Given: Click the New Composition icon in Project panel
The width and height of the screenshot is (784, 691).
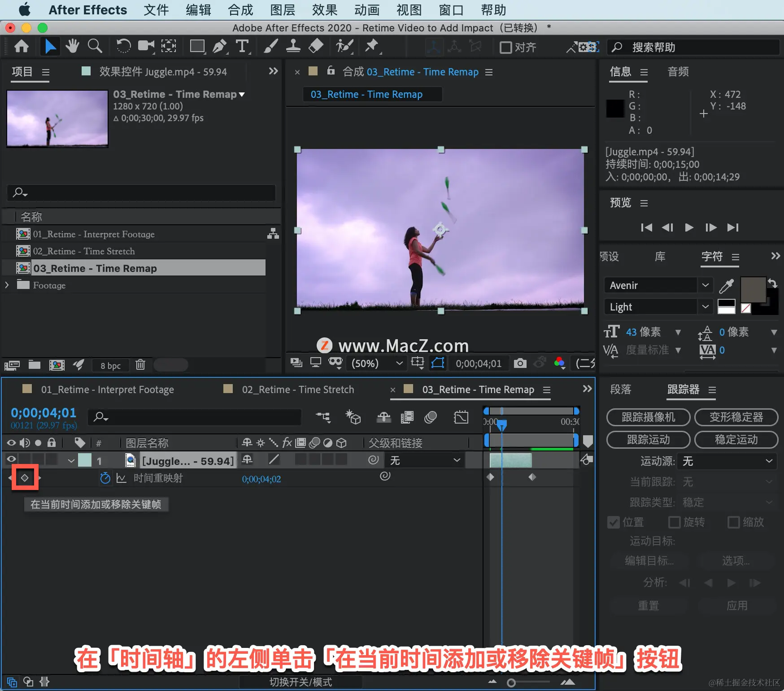Looking at the screenshot, I should (57, 365).
